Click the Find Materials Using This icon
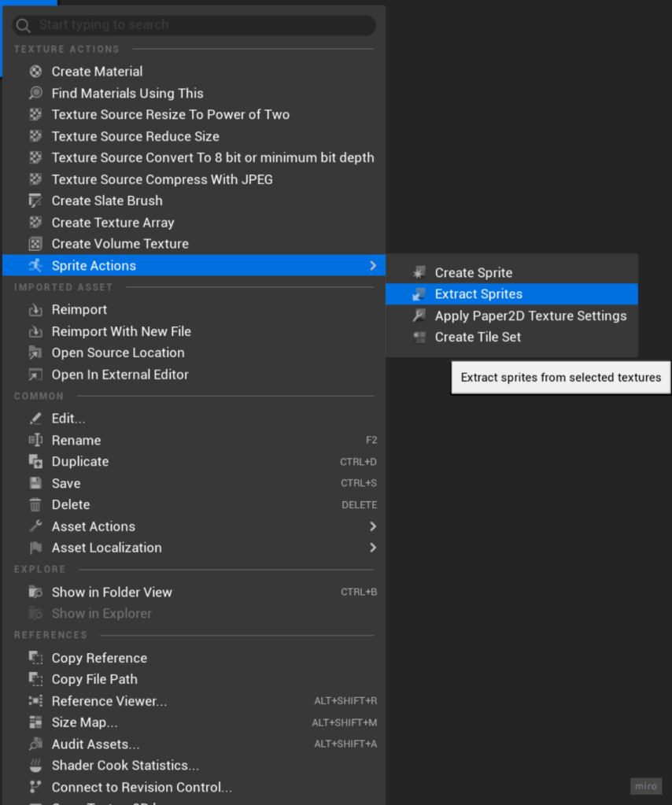This screenshot has width=672, height=805. tap(35, 93)
